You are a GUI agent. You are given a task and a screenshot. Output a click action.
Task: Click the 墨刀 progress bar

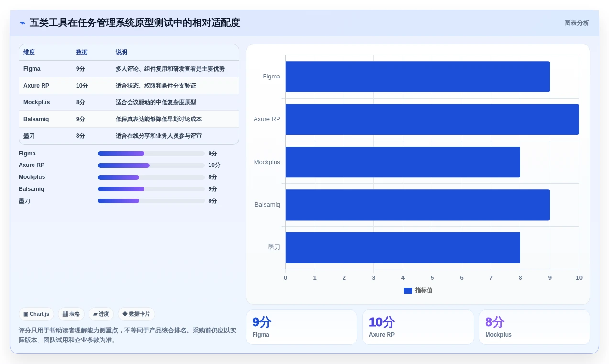(x=151, y=201)
